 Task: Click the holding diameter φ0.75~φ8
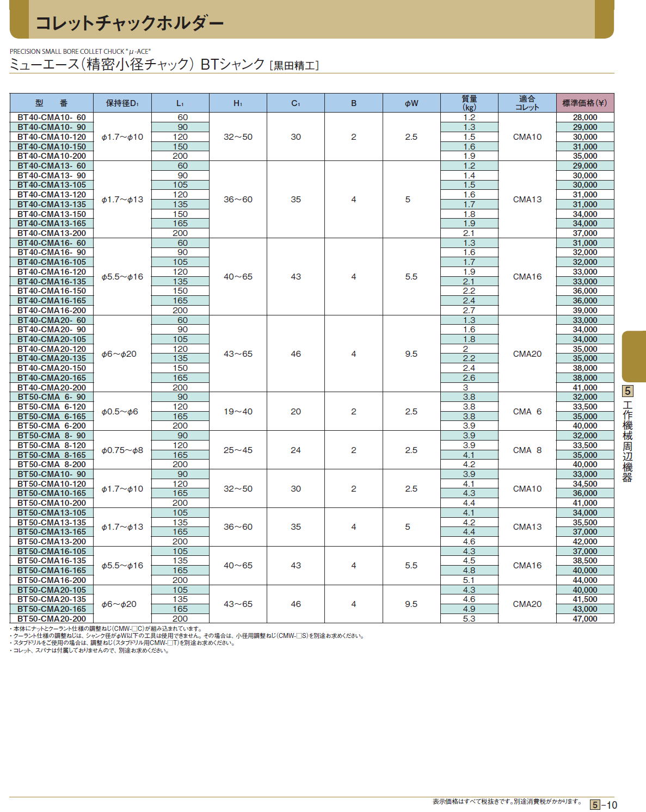(x=122, y=450)
